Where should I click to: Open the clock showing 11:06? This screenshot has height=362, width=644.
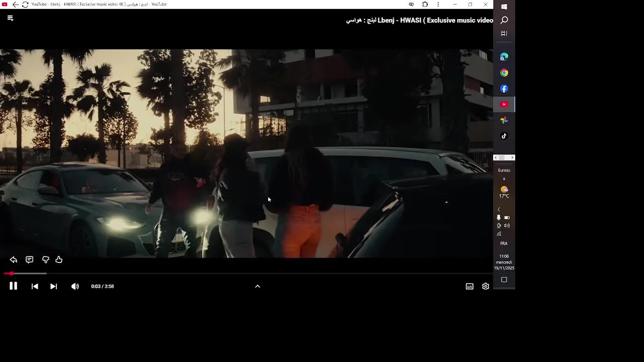coord(504,262)
